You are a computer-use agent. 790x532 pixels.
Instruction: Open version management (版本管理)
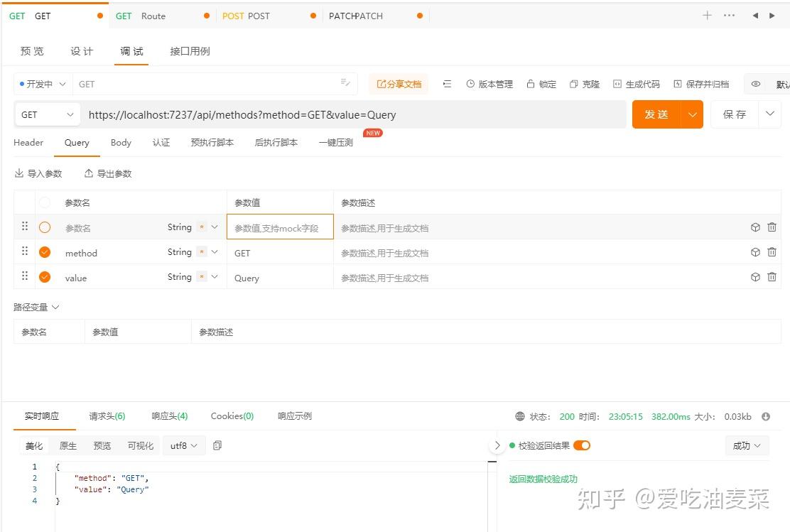pos(489,84)
